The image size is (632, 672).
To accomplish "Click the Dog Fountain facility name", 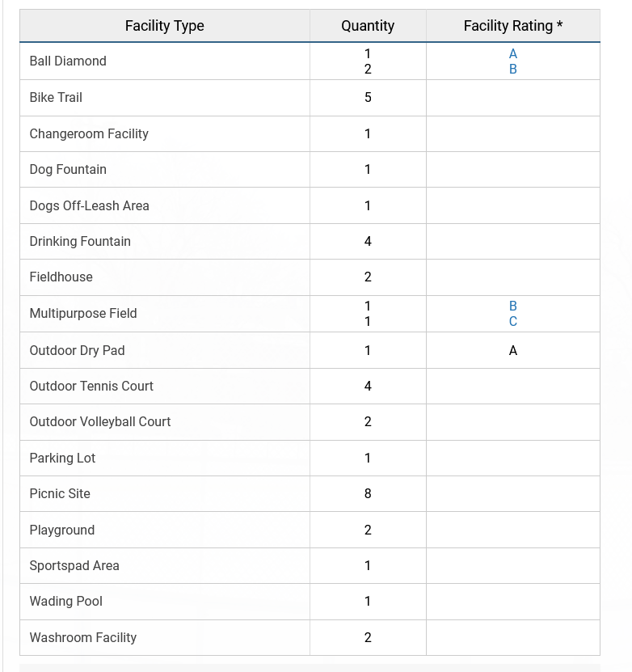I will (x=68, y=169).
